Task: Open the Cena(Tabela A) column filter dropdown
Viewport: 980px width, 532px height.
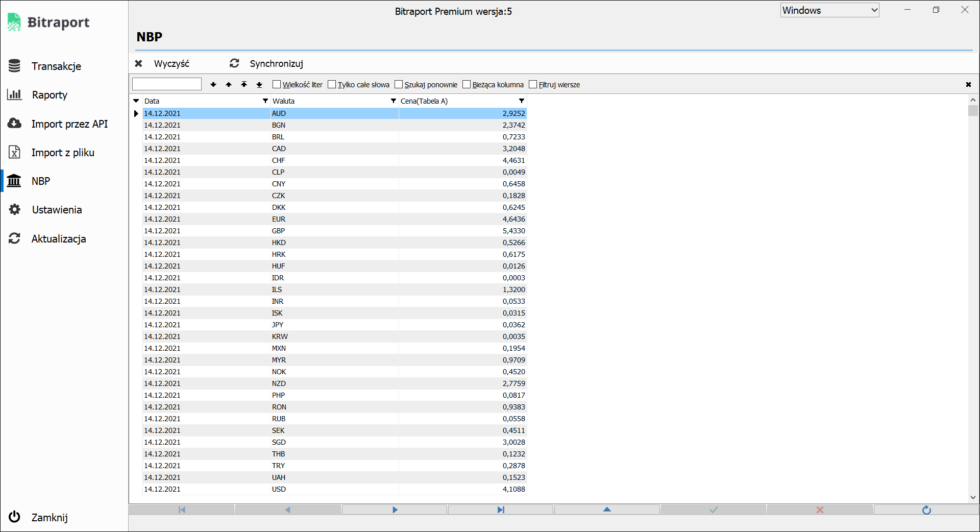Action: (522, 101)
